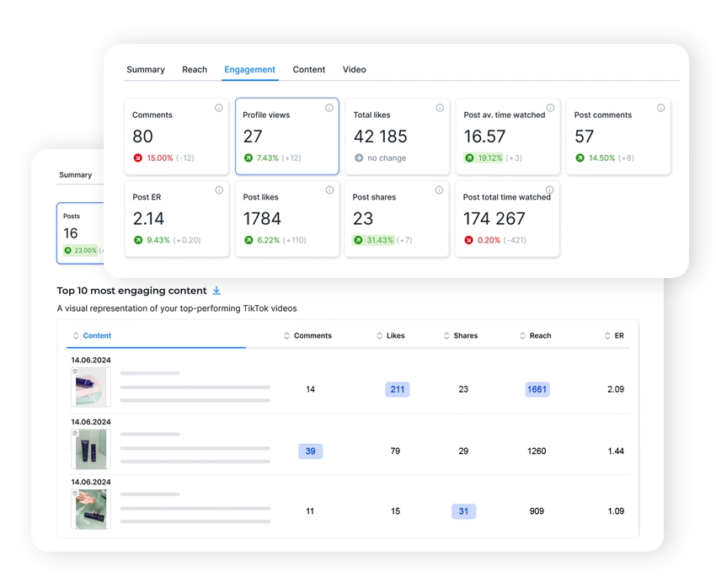This screenshot has height=588, width=716.
Task: Click highlighted reach value 1661
Action: tap(537, 389)
